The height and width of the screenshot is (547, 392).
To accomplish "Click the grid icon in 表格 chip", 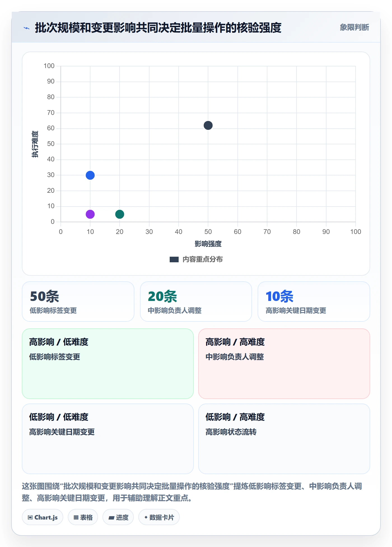I will 76,518.
